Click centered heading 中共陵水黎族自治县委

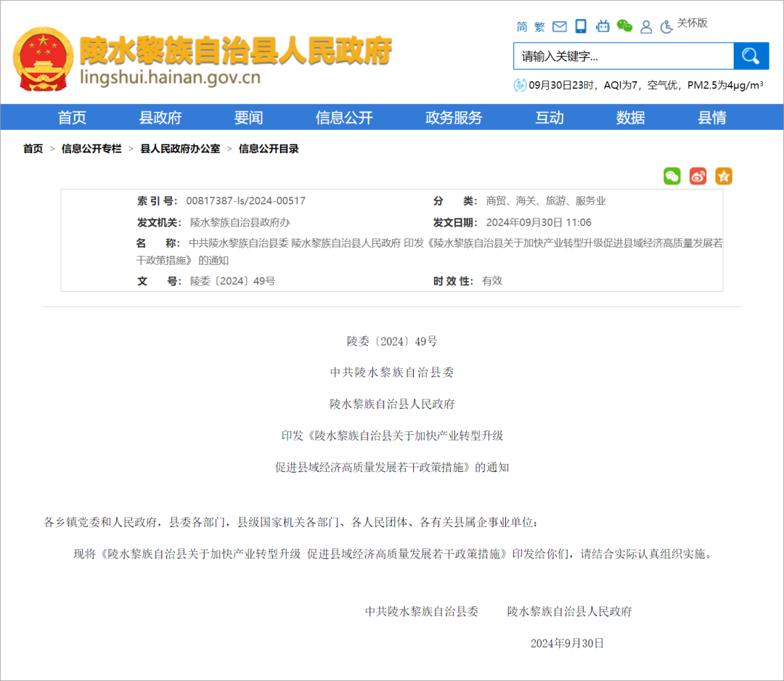392,372
